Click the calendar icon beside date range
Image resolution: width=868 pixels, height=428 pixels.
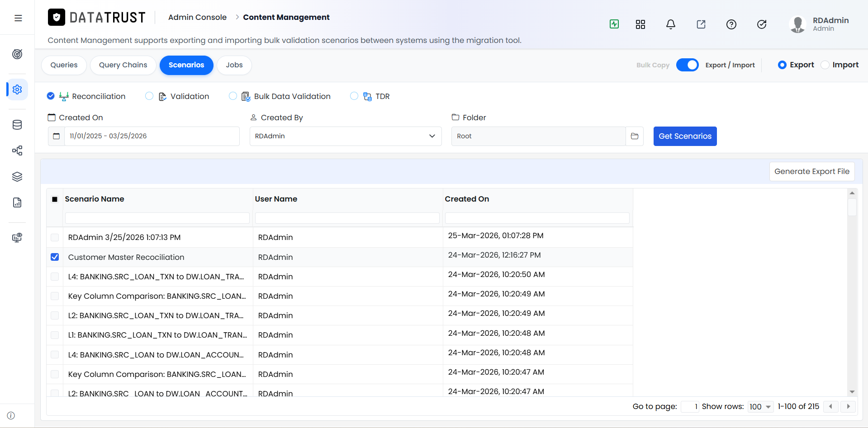(56, 136)
